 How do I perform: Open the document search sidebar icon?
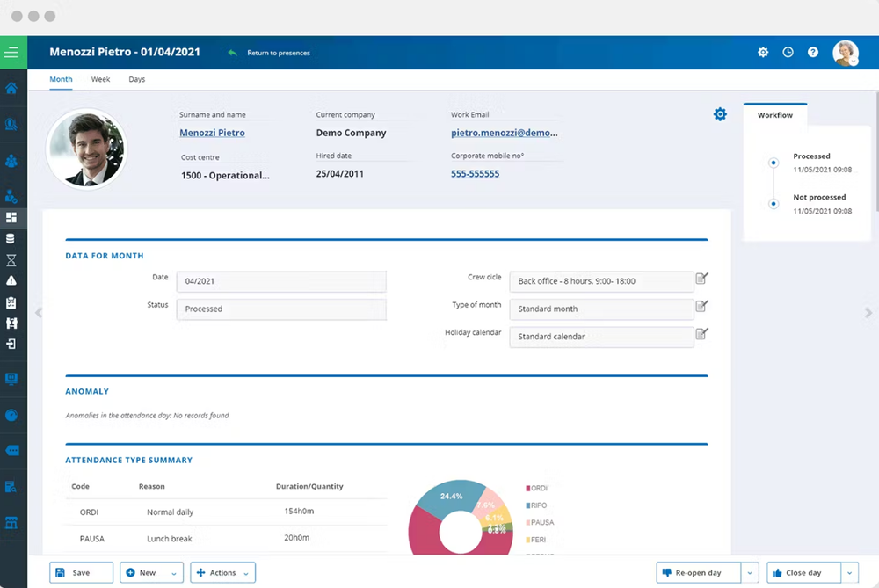click(11, 487)
